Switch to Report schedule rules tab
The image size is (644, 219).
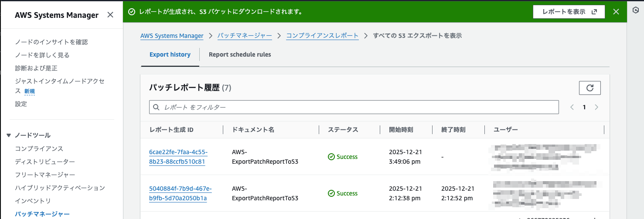click(x=240, y=55)
